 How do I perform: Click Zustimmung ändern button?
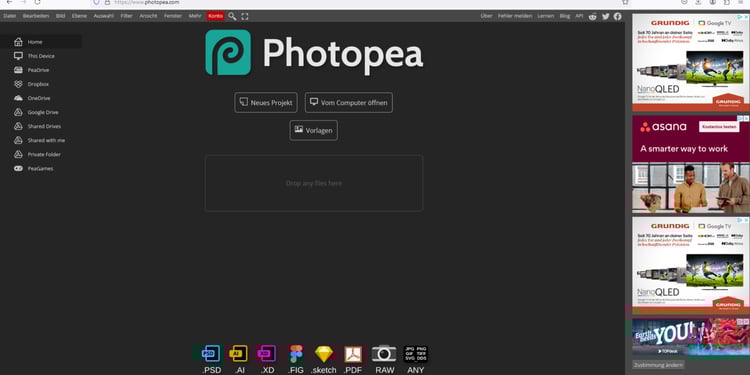click(x=658, y=365)
